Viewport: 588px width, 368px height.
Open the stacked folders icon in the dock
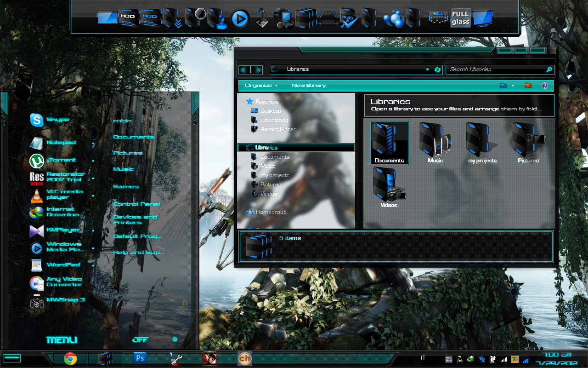(305, 19)
